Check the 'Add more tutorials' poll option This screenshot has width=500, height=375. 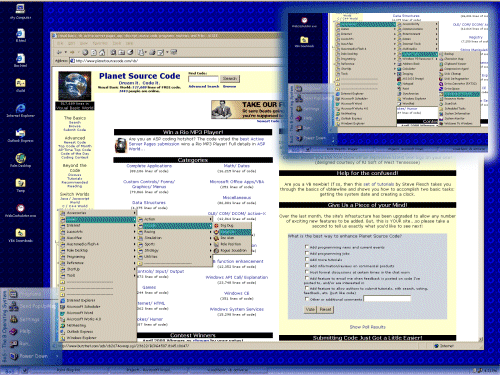click(307, 259)
